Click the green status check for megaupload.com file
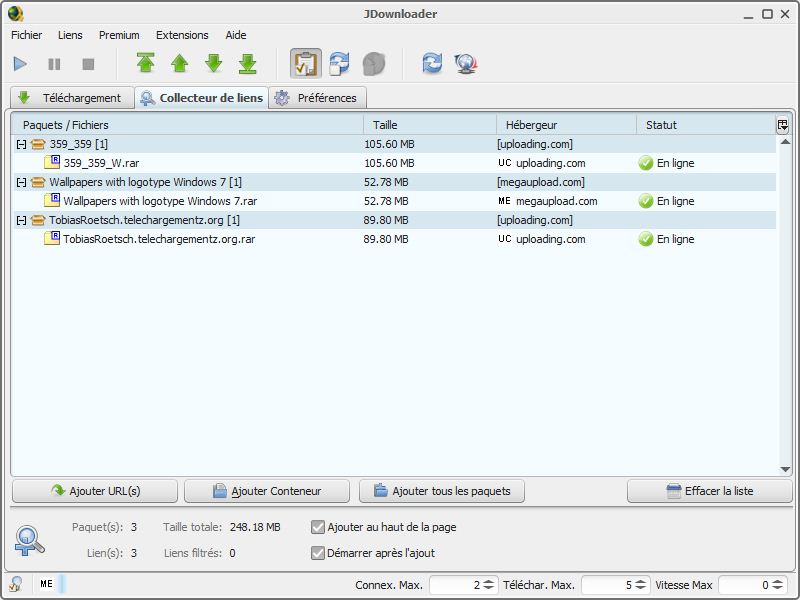800x600 pixels. tap(645, 201)
